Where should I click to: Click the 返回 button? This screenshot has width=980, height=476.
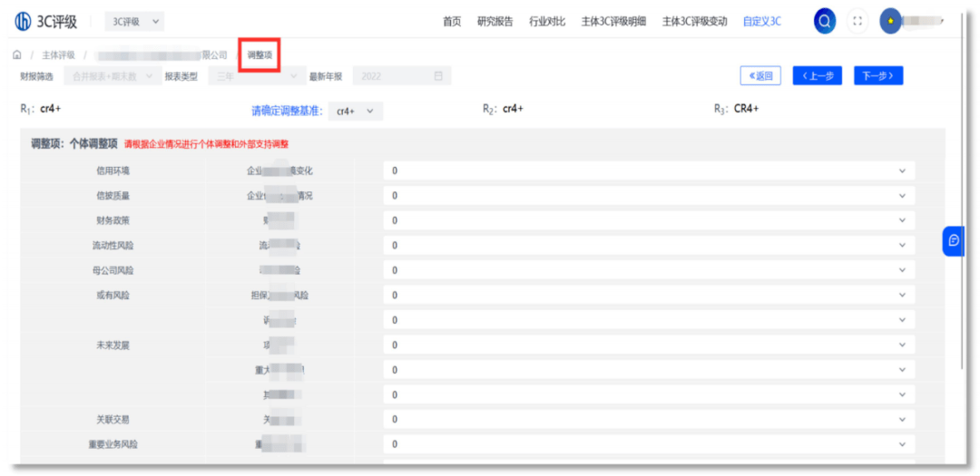[760, 76]
